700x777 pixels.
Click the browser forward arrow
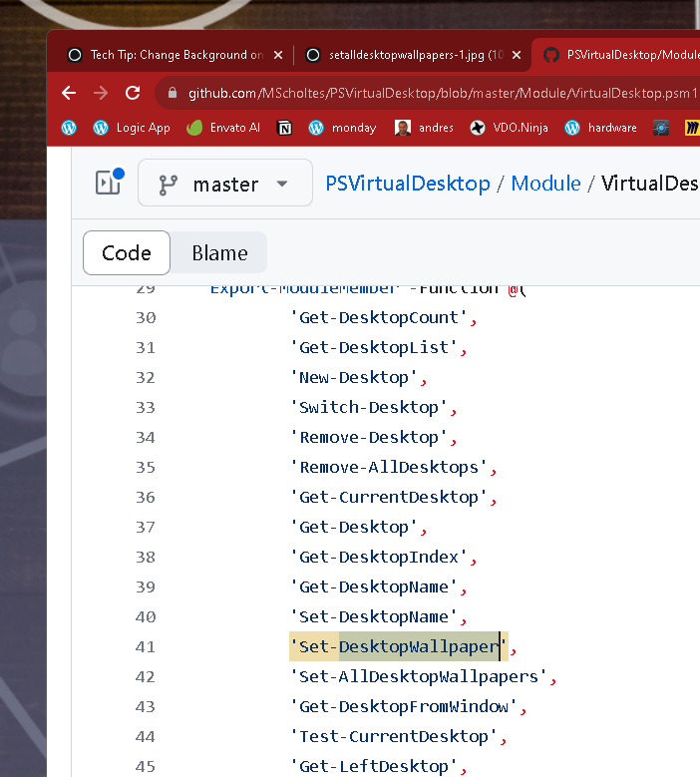point(101,93)
